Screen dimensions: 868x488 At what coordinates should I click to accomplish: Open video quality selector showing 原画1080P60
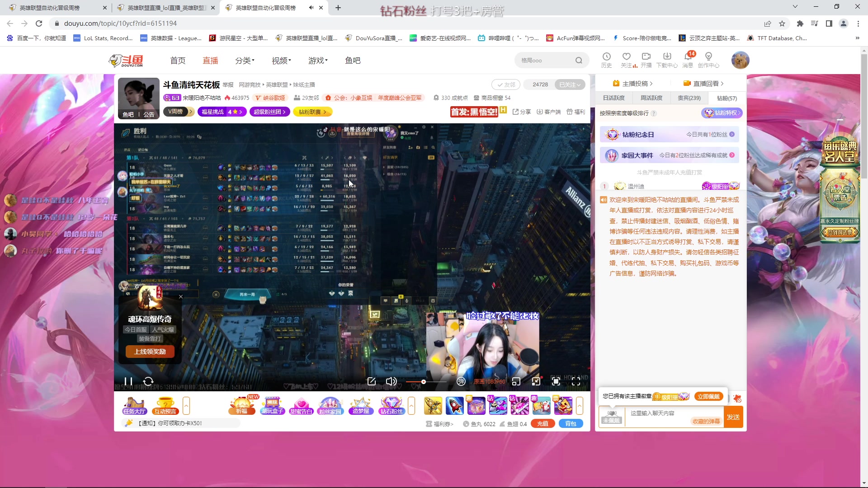(x=490, y=382)
